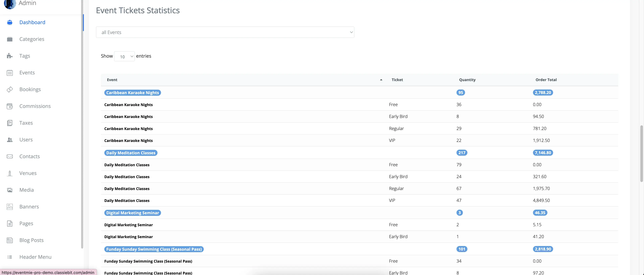Click the Categories folder icon
This screenshot has height=275, width=644.
point(10,39)
